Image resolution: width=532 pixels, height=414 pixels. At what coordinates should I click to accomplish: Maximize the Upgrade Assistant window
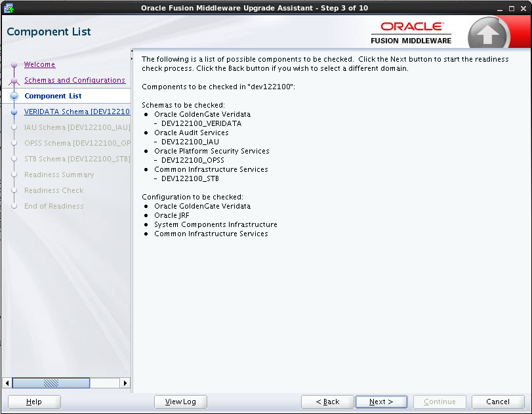click(511, 9)
